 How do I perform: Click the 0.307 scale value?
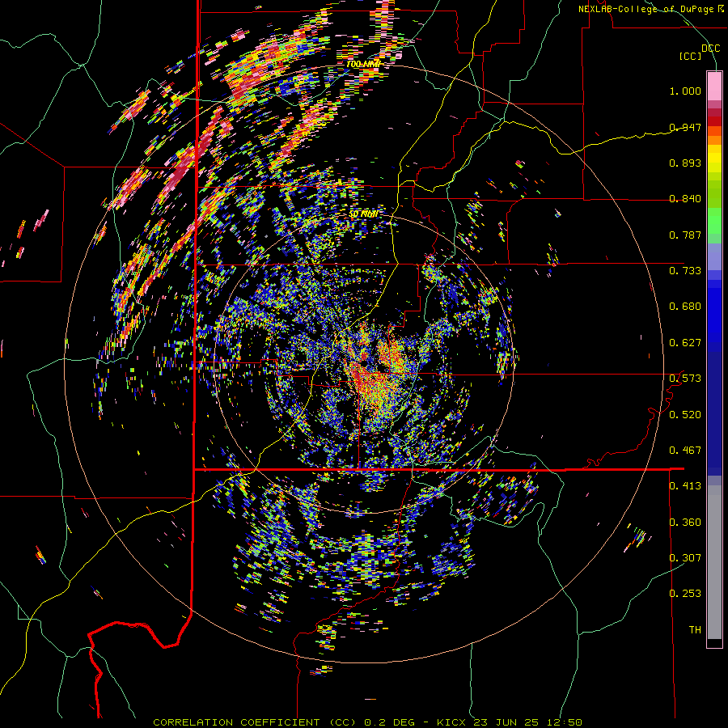685,558
